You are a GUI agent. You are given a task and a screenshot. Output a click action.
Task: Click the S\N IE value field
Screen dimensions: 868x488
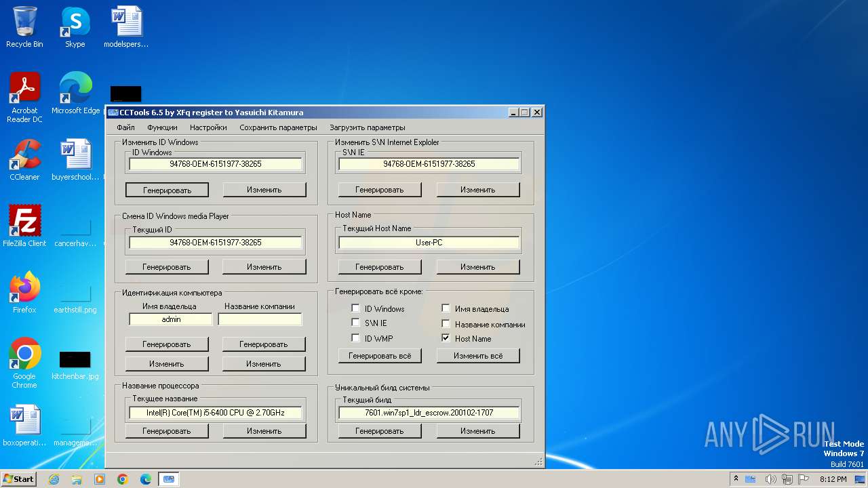coord(429,164)
